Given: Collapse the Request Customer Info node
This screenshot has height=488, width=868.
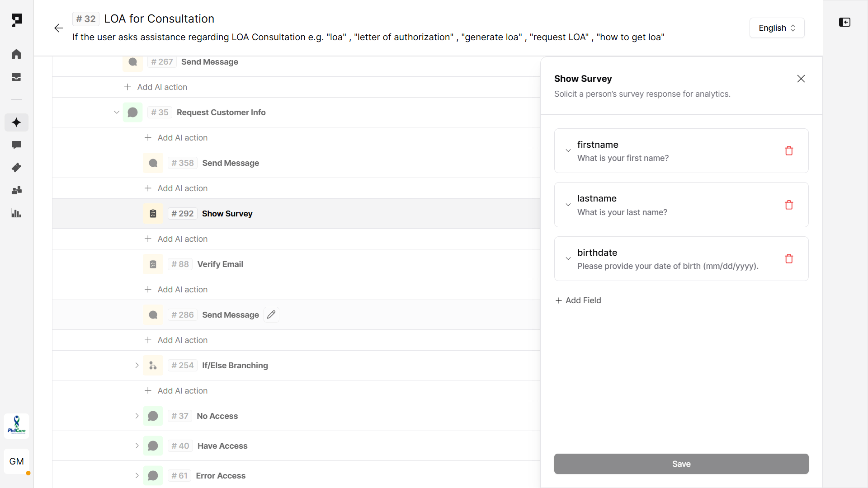Looking at the screenshot, I should tap(117, 113).
